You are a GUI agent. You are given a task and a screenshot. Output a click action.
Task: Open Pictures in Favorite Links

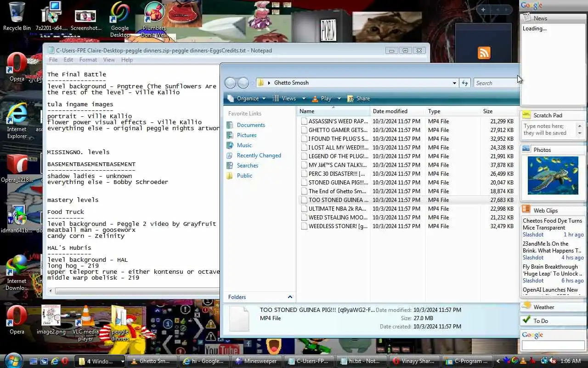pyautogui.click(x=247, y=135)
